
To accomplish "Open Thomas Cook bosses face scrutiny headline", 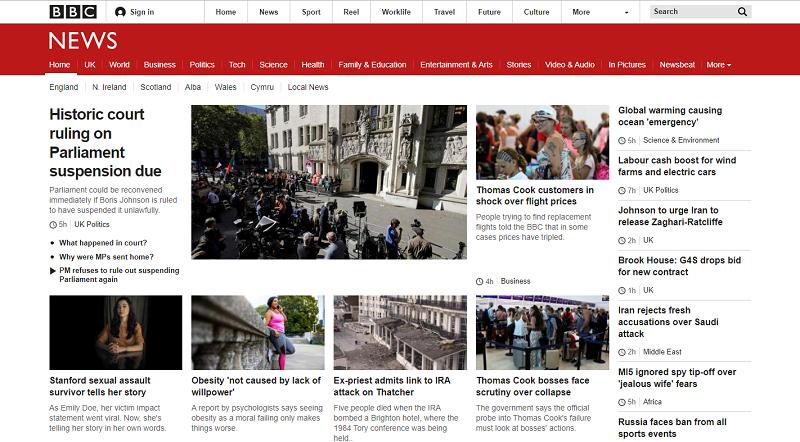I will tap(533, 386).
